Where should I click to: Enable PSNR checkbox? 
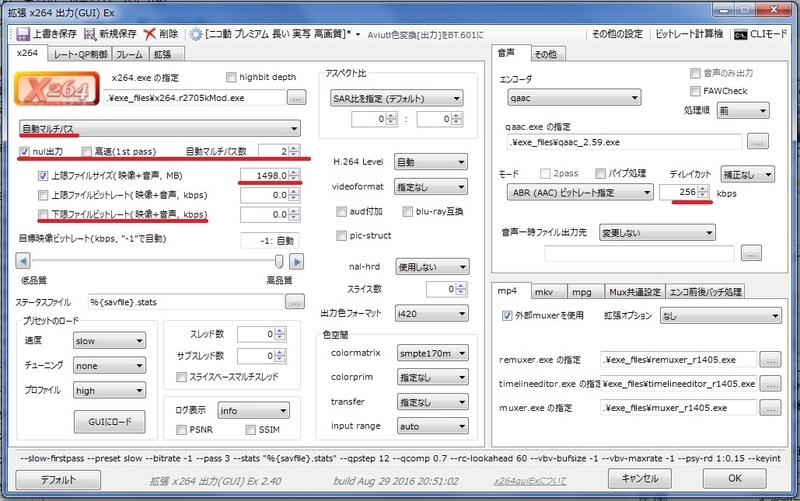(181, 430)
